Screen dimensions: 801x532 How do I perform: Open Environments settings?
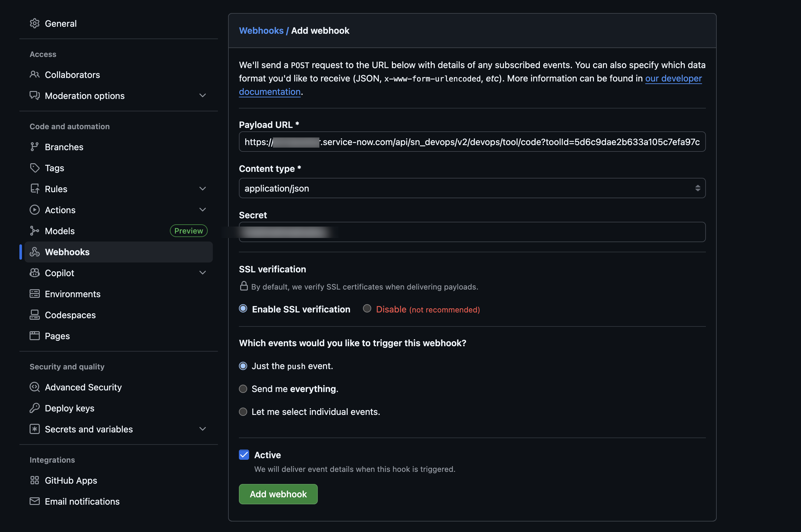[119, 294]
